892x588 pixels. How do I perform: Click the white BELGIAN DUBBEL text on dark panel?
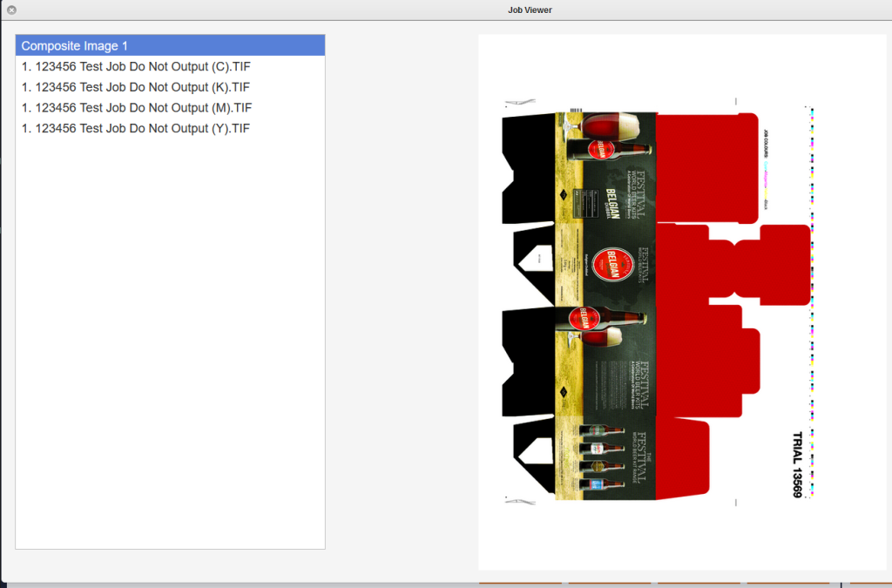[612, 201]
